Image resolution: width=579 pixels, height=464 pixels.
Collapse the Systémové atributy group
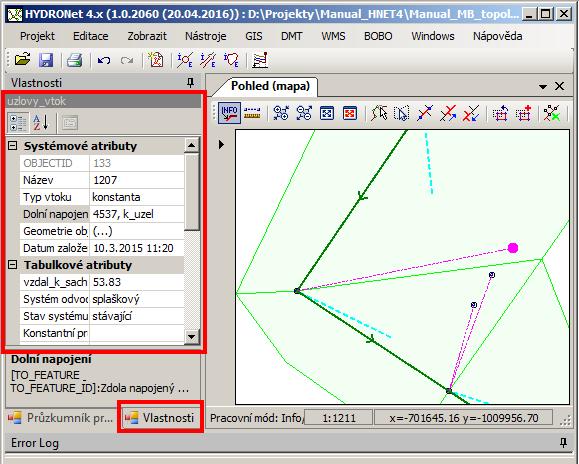click(x=13, y=146)
